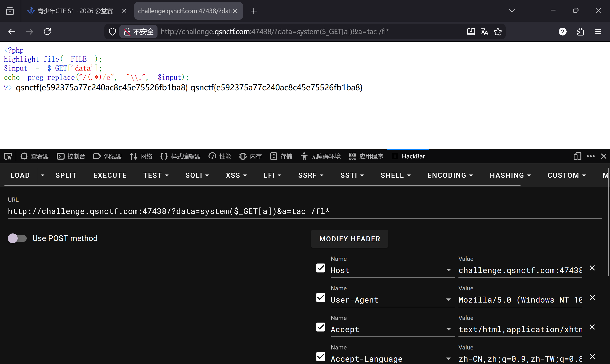Open the tracking protection shield icon

(112, 32)
